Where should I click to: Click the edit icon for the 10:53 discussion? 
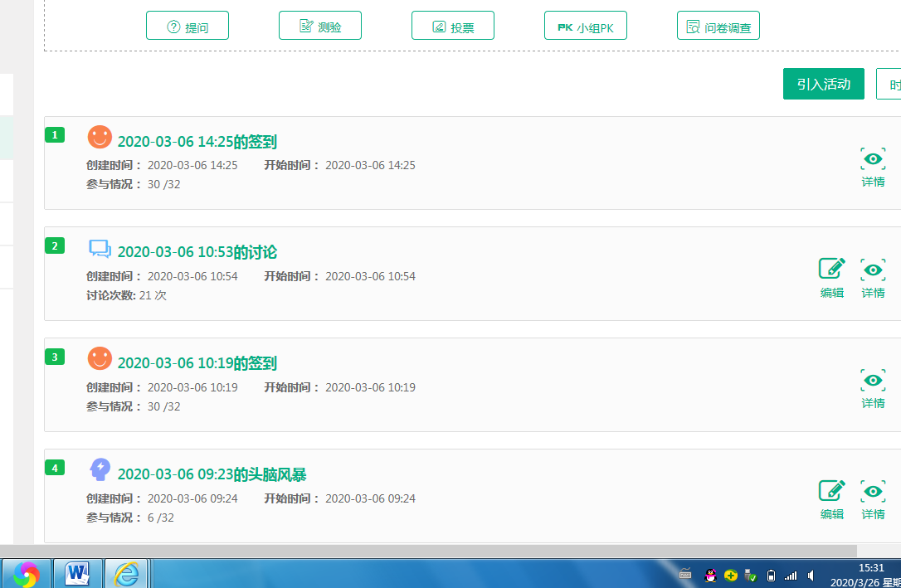pos(832,277)
